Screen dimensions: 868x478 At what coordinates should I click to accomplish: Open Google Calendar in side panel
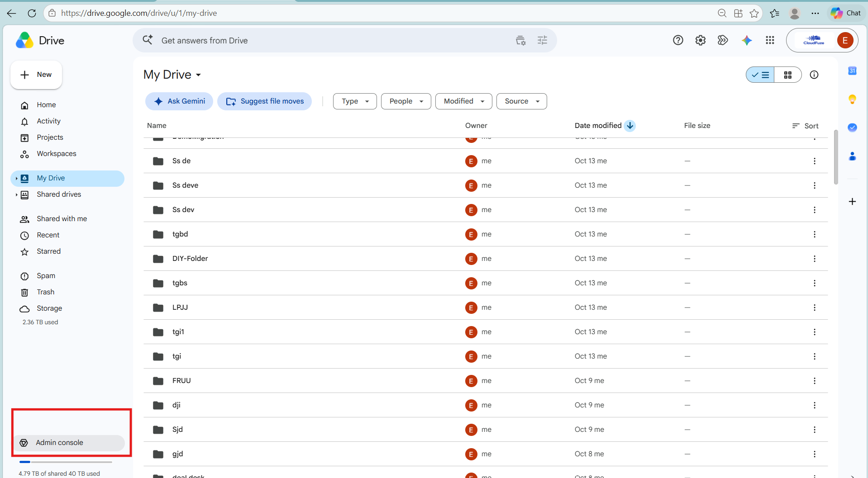coord(852,71)
